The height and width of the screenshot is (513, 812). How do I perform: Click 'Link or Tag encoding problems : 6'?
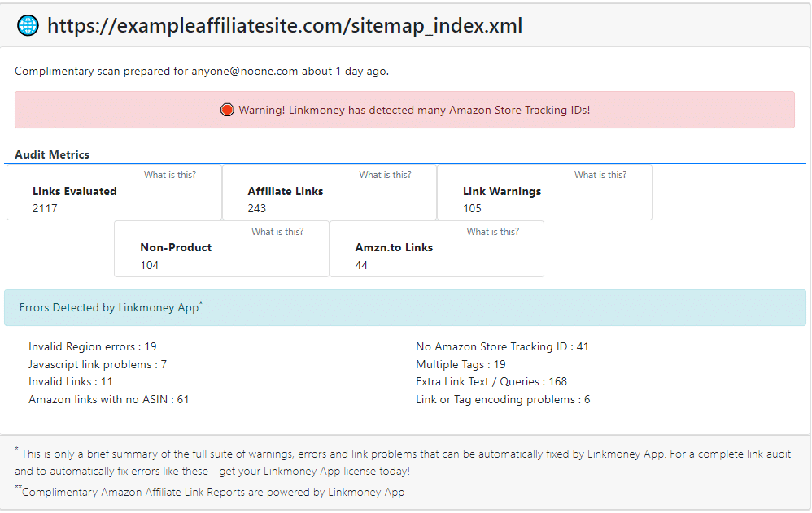tap(503, 400)
